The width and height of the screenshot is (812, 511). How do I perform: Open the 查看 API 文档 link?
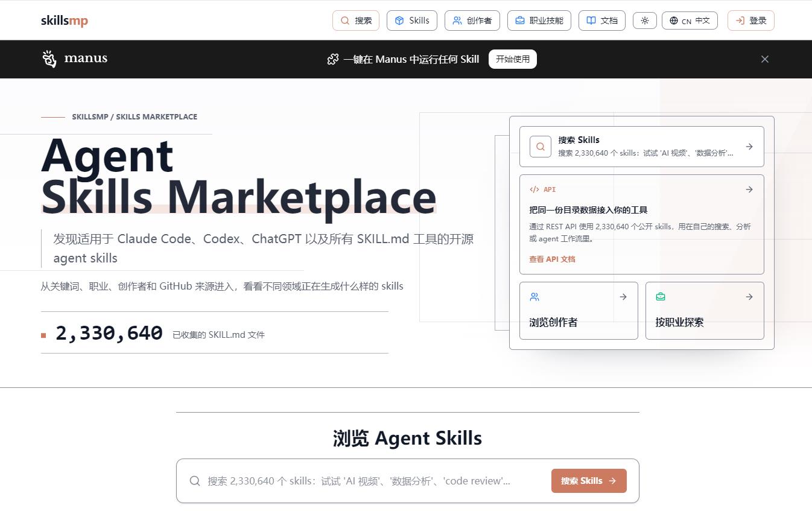552,259
